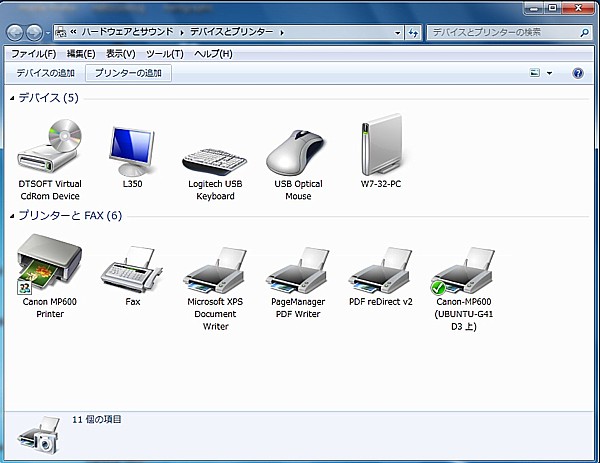
Task: Click デバイスとプリンター breadcrumb segment
Action: [x=232, y=32]
